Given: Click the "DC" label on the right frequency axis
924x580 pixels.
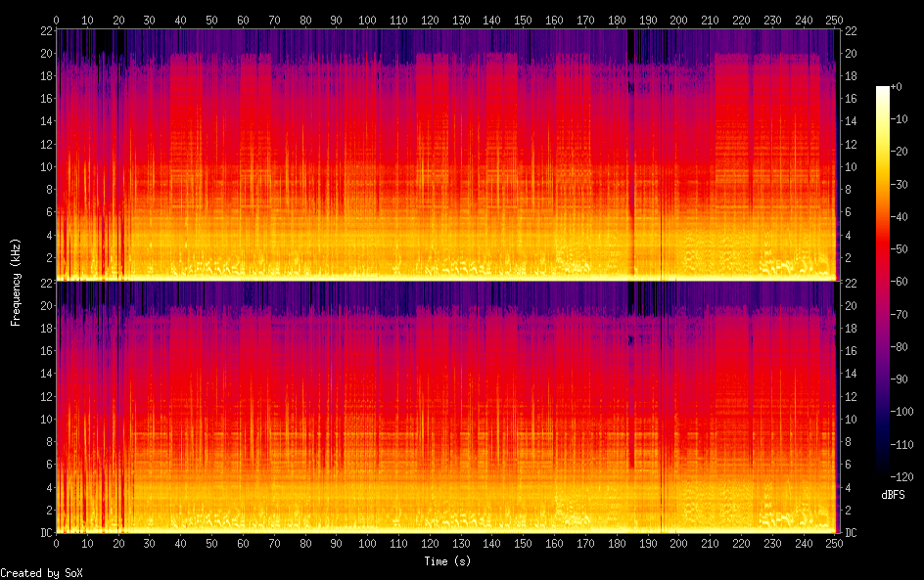Looking at the screenshot, I should [851, 533].
